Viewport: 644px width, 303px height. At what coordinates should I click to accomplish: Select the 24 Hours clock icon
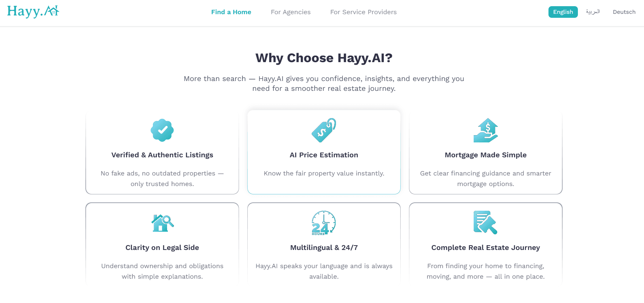tap(324, 223)
